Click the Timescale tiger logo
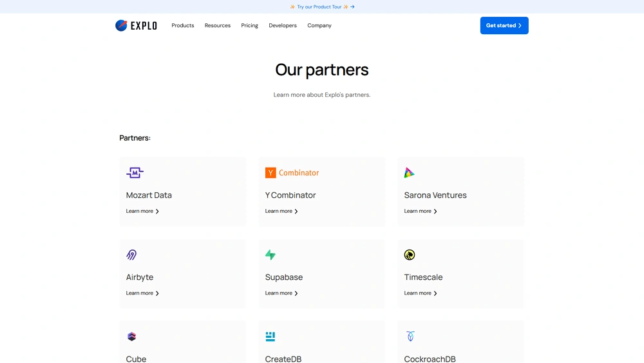The width and height of the screenshot is (644, 363). (x=410, y=255)
